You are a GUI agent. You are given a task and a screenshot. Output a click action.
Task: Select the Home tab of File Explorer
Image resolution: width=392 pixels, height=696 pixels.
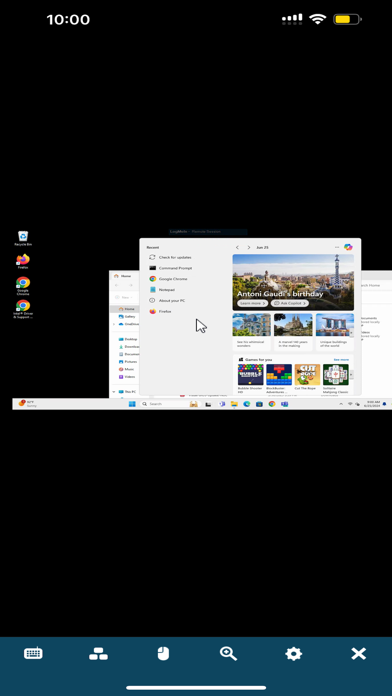[x=123, y=276]
